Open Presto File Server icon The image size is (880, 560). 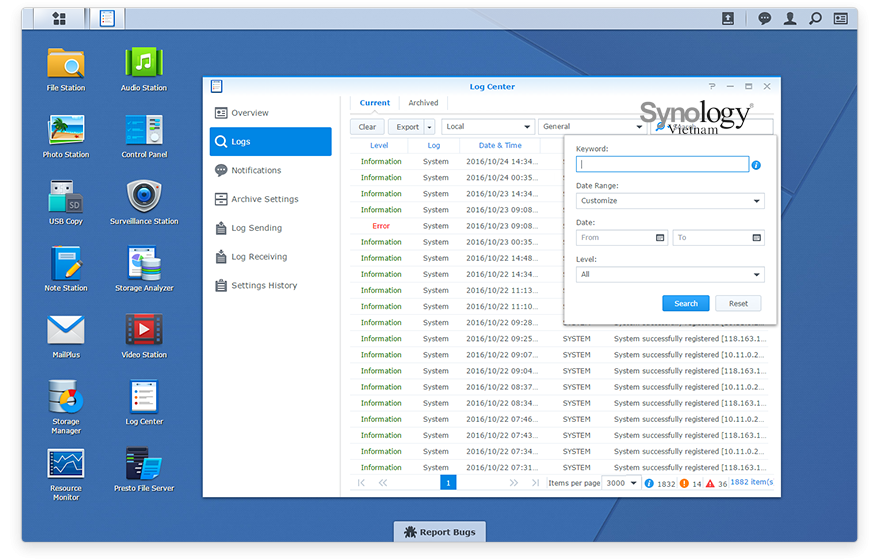[x=144, y=464]
